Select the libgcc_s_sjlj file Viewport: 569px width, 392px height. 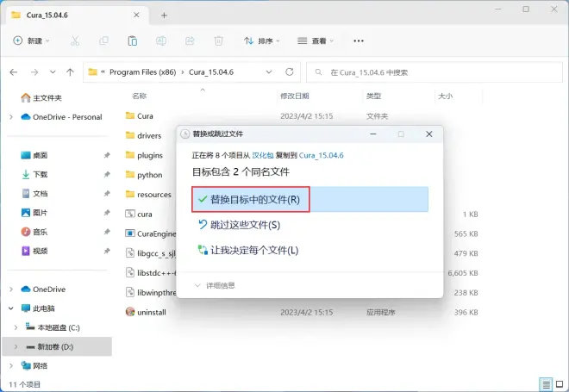tap(151, 253)
